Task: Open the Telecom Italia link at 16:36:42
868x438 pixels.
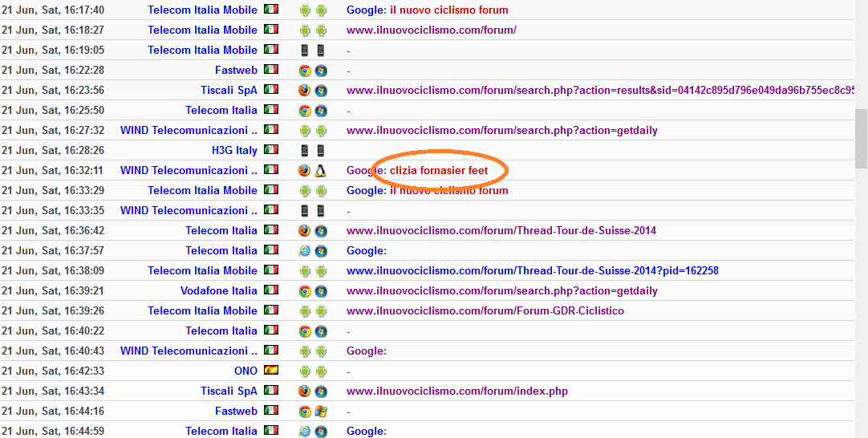Action: [221, 230]
